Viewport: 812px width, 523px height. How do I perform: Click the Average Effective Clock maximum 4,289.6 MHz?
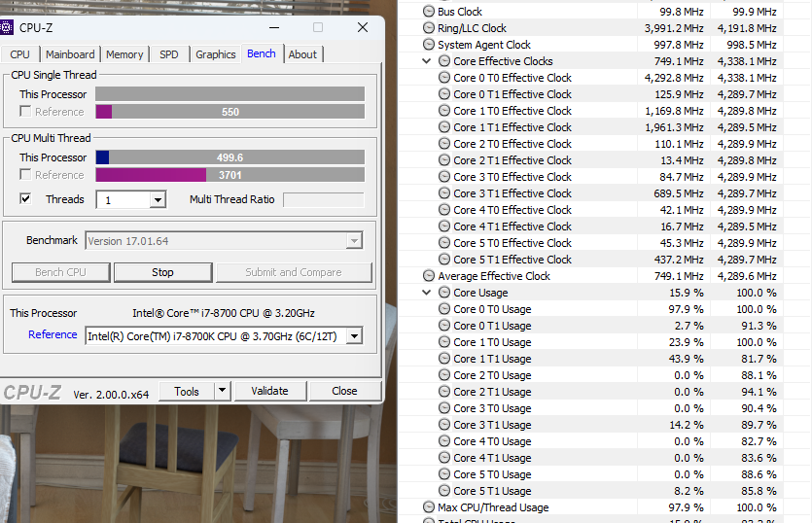pos(747,276)
